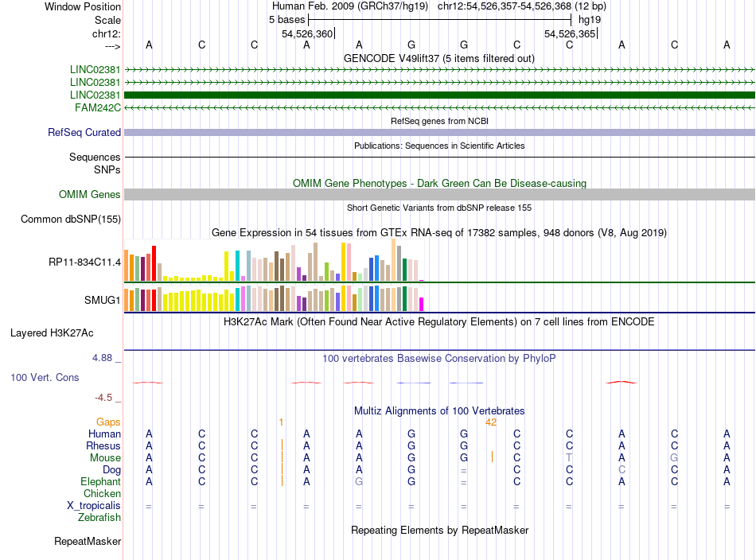Image resolution: width=756 pixels, height=560 pixels.
Task: Select the Mouse alignment row label
Action: (x=105, y=458)
